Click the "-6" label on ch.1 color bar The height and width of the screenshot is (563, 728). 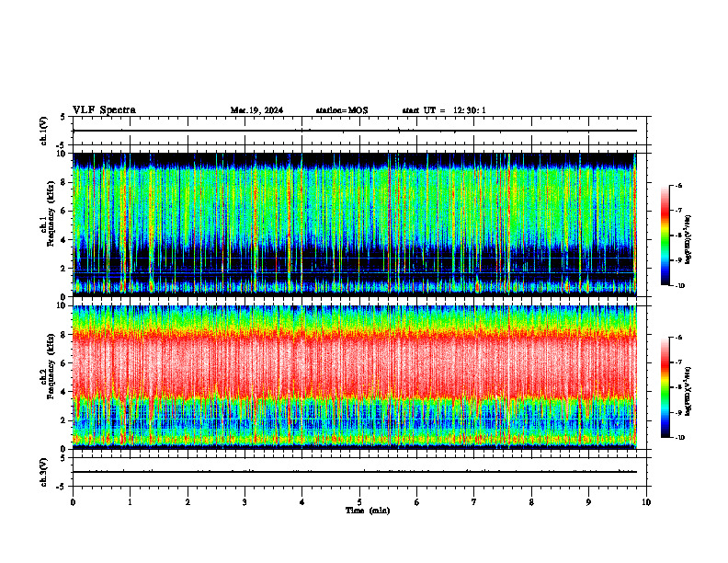click(679, 185)
